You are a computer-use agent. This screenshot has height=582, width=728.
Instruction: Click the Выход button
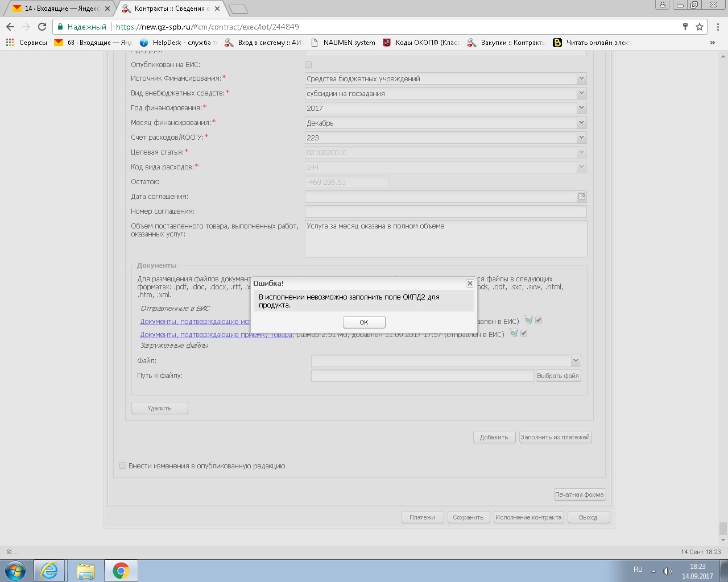(588, 517)
